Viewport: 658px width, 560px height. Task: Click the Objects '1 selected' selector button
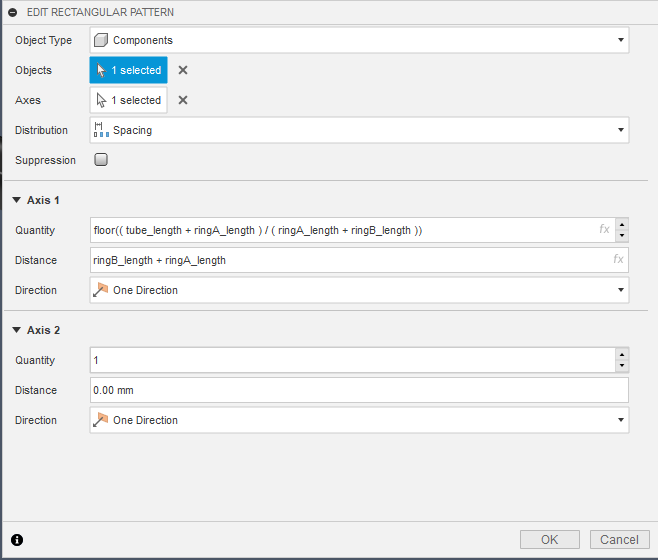[128, 70]
